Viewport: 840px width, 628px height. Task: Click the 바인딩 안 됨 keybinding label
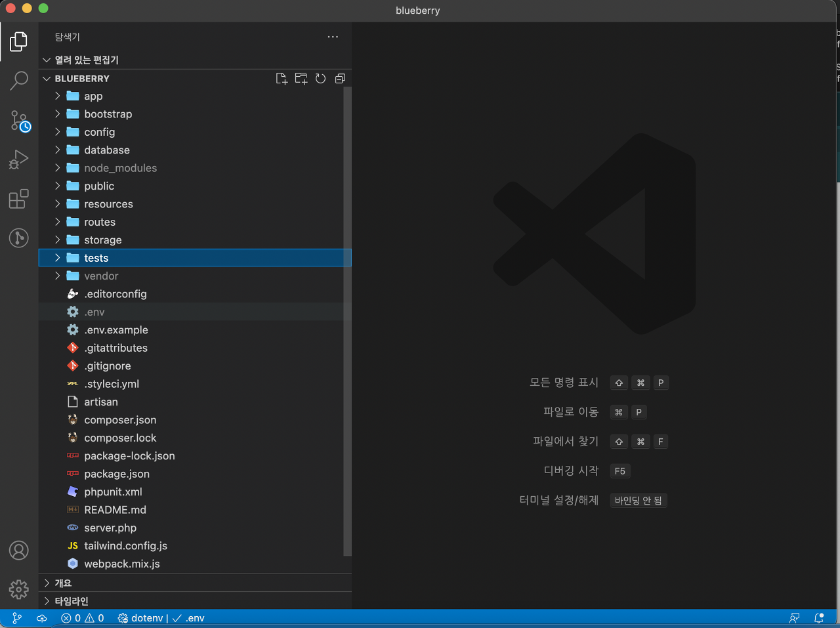tap(638, 501)
